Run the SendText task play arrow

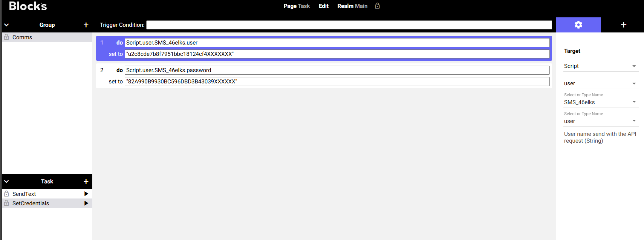point(86,194)
